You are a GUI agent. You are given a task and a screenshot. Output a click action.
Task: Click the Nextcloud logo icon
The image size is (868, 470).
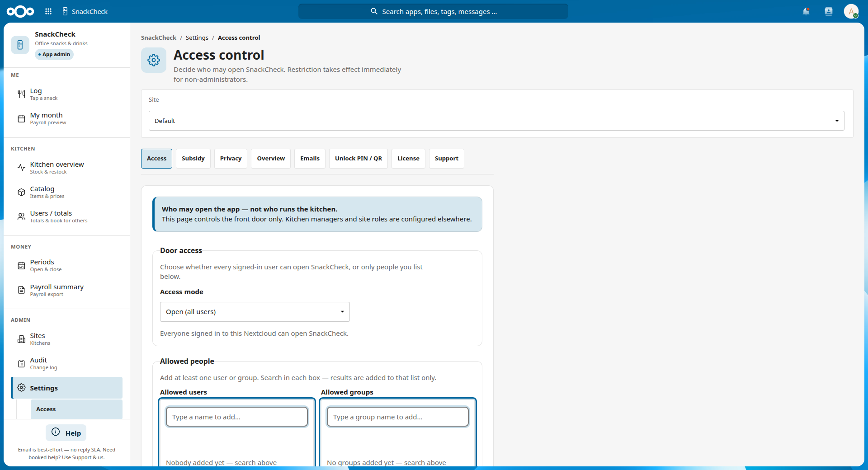pyautogui.click(x=20, y=11)
